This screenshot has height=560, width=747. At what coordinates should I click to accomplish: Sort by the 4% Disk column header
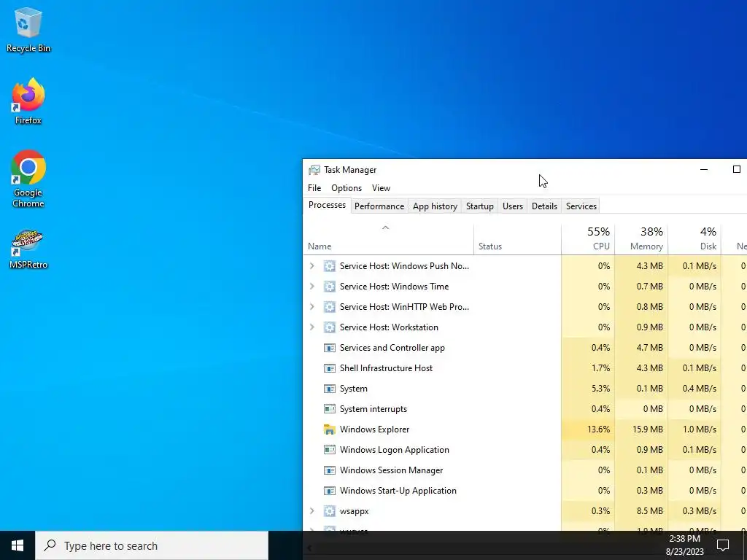694,239
